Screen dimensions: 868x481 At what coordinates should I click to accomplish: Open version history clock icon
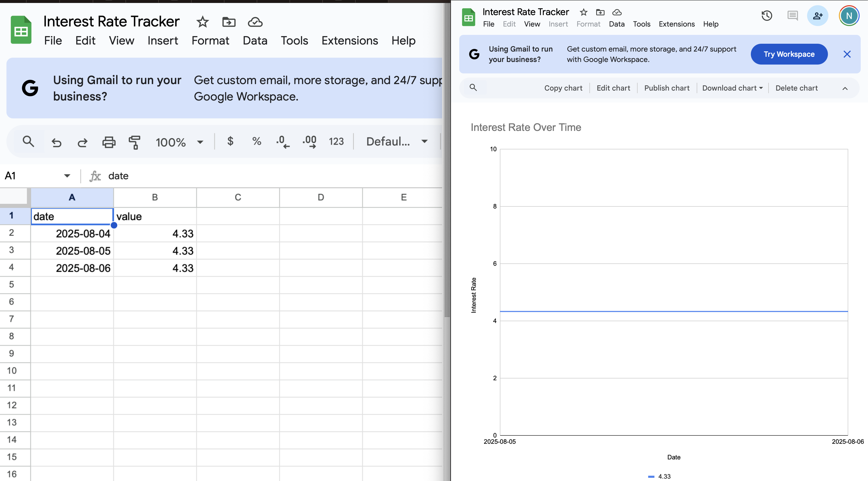coord(766,16)
